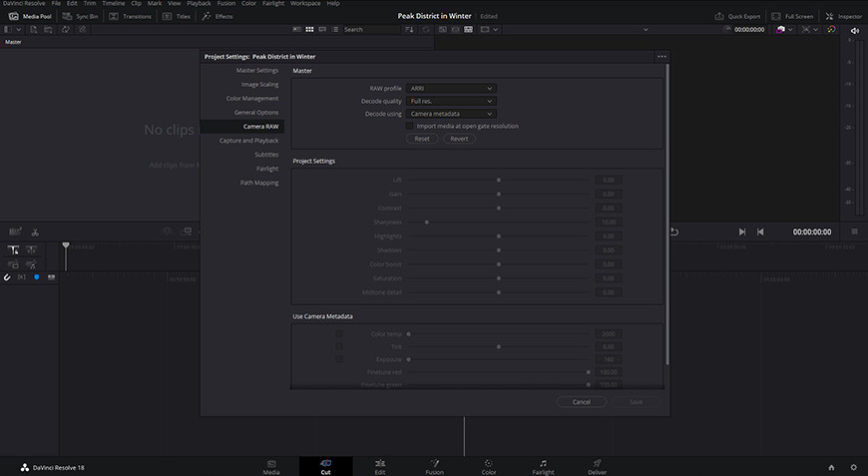Switch to the Fairlight page

click(543, 467)
